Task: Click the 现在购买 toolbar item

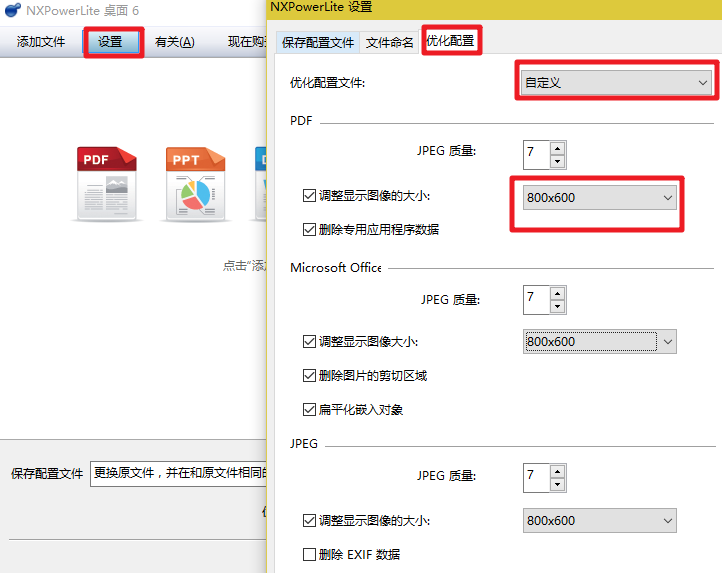Action: point(247,42)
